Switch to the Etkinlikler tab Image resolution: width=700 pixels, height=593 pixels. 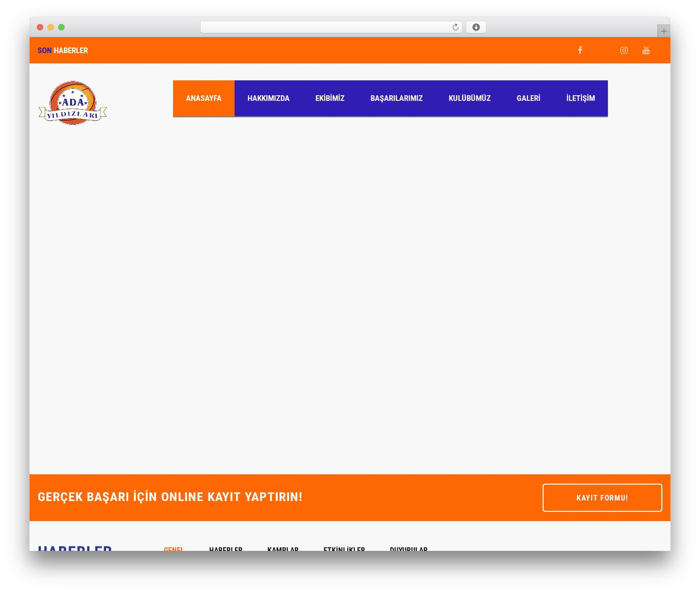tap(344, 549)
